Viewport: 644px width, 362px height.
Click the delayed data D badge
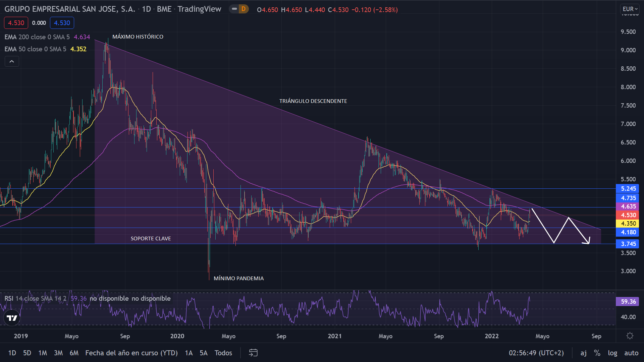[244, 9]
